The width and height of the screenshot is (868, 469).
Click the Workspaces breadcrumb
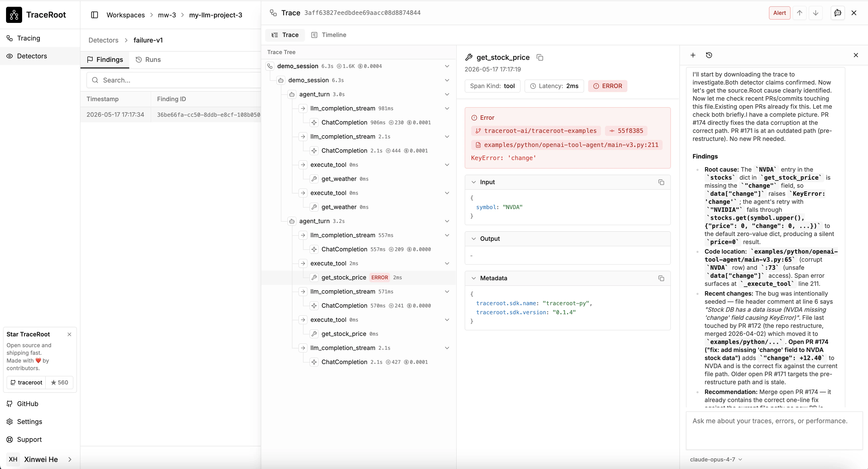click(x=126, y=15)
